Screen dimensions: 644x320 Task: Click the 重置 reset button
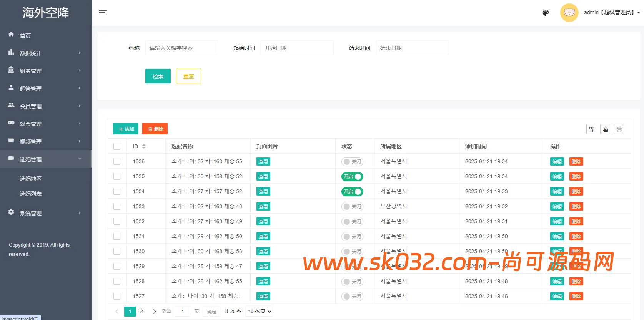click(189, 76)
